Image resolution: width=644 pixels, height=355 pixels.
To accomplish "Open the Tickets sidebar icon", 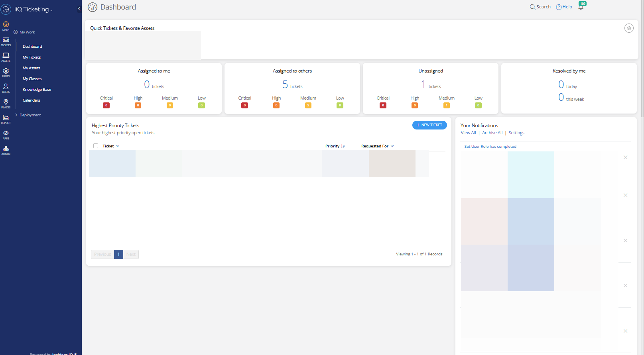I will coord(6,41).
